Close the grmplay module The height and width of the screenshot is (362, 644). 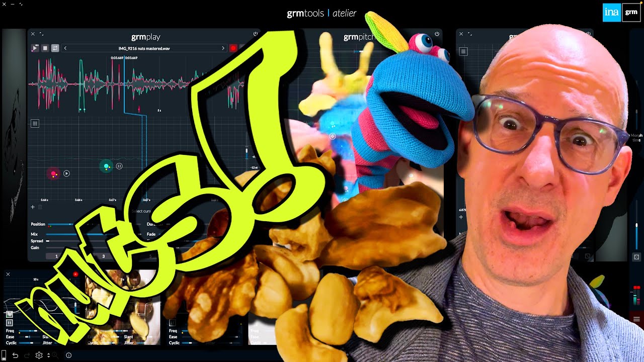(x=33, y=34)
